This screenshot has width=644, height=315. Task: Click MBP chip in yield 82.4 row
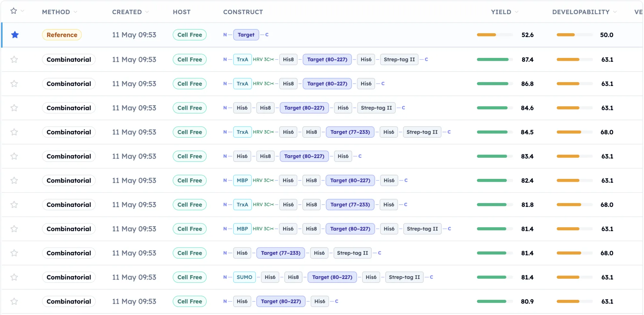click(242, 181)
